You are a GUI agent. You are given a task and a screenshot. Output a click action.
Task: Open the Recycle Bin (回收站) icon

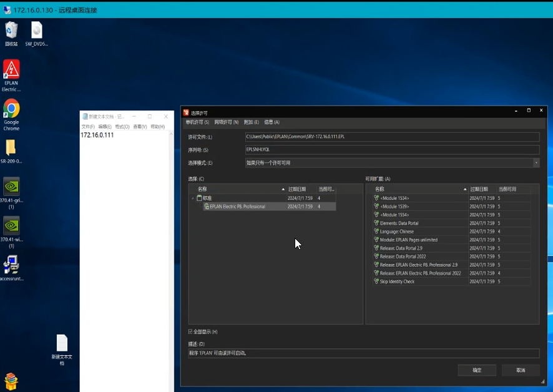11,31
